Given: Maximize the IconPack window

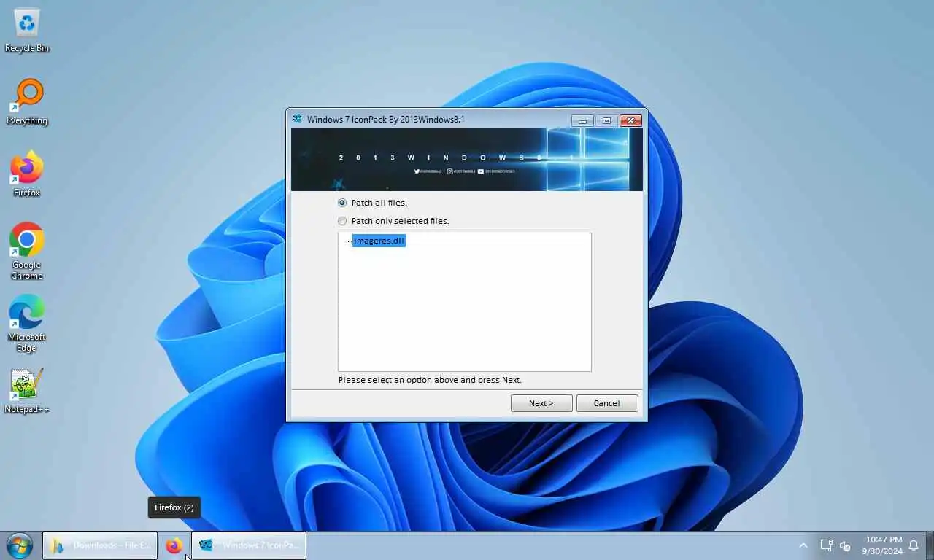Looking at the screenshot, I should 606,120.
